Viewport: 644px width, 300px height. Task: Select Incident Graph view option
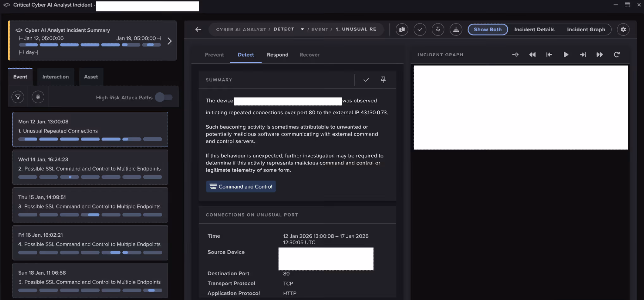pyautogui.click(x=586, y=29)
